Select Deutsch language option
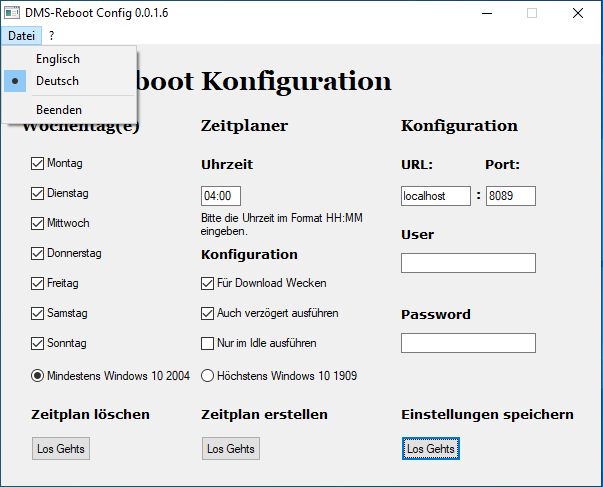Viewport: 603px width, 487px height. point(57,81)
